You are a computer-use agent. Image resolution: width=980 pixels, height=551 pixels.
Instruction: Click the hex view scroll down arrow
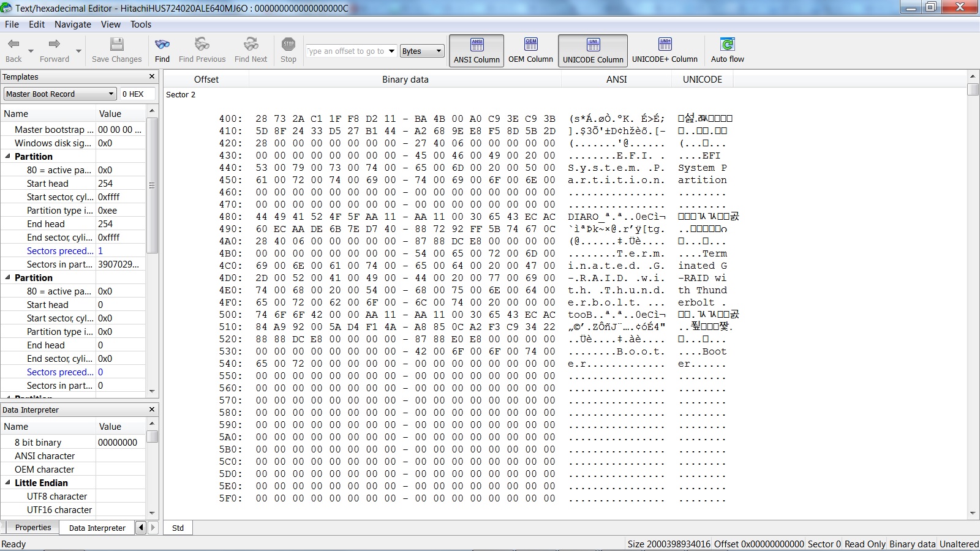pos(973,513)
